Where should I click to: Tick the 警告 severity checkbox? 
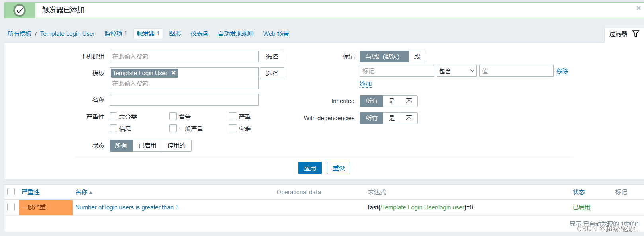point(173,116)
